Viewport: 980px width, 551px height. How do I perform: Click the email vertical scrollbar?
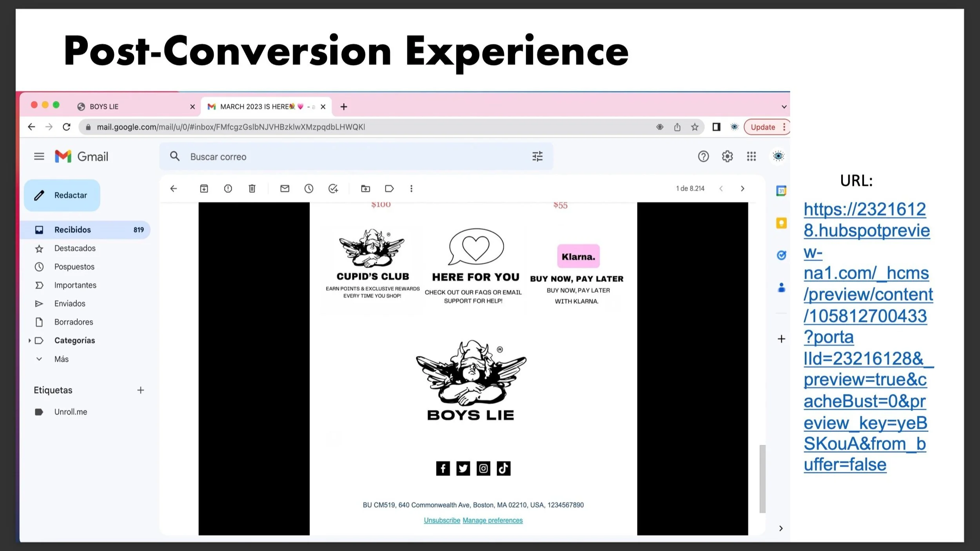point(762,478)
